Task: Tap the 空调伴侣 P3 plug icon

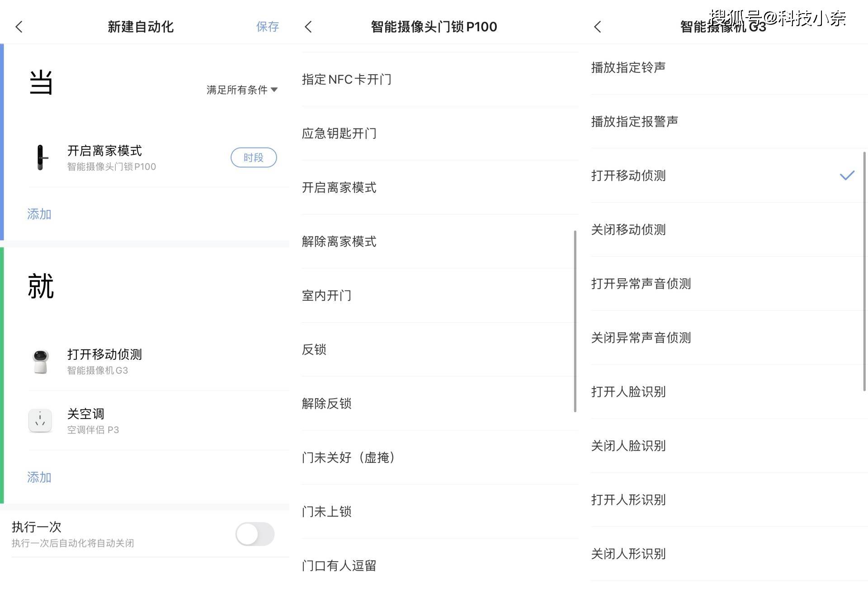Action: (x=40, y=420)
